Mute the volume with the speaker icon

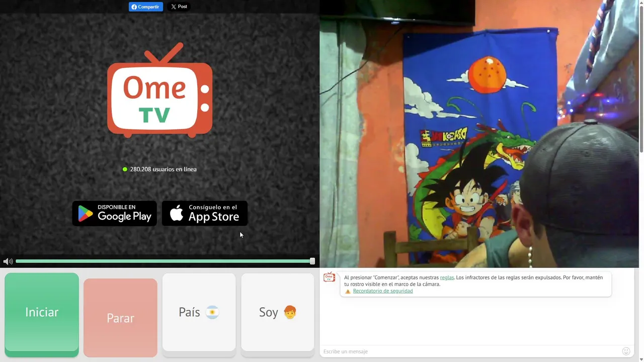[x=8, y=261]
